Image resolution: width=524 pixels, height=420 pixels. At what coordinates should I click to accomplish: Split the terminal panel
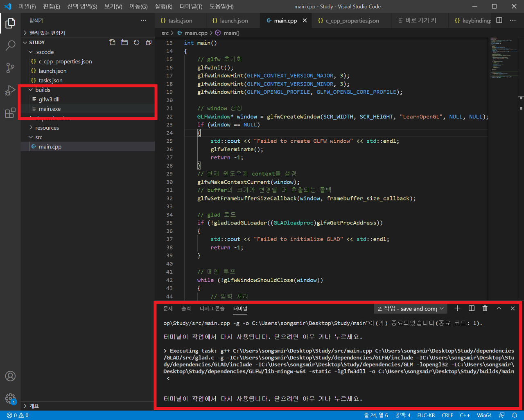point(471,308)
